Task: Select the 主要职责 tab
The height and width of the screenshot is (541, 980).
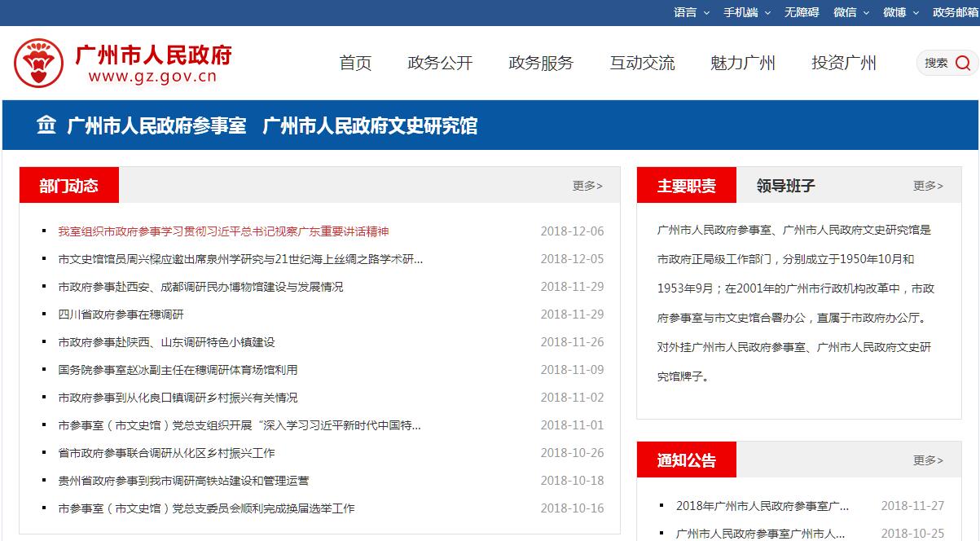Action: click(x=687, y=186)
